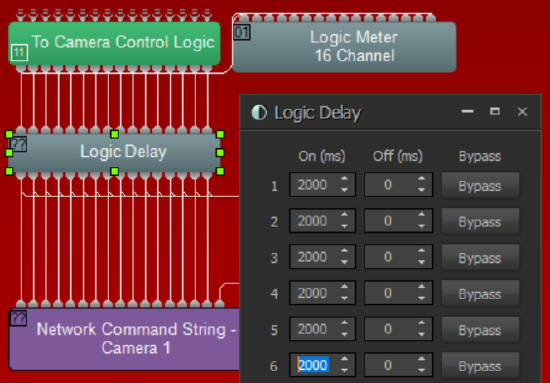The width and height of the screenshot is (550, 383).
Task: Click the Off (ms) field for channel 5
Action: 398,329
